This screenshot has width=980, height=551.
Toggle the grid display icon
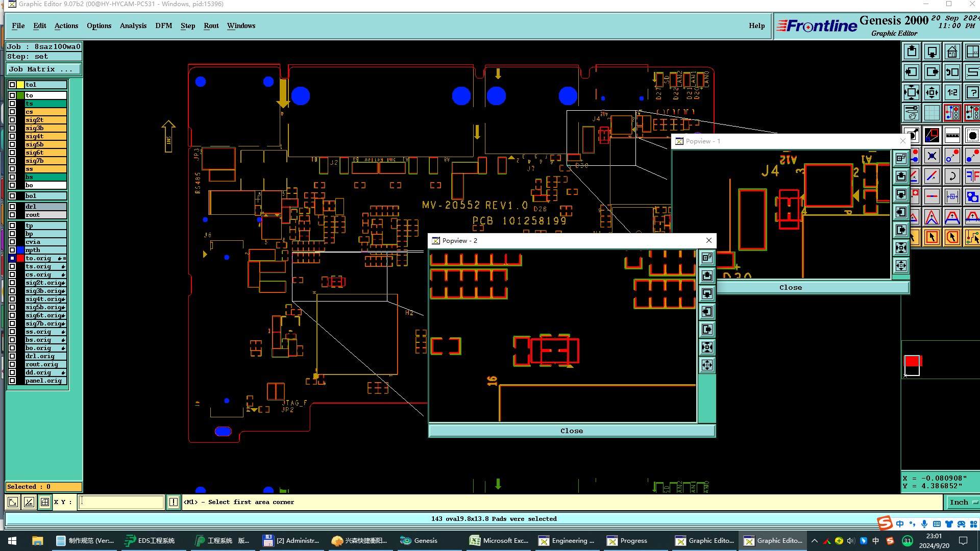point(932,113)
